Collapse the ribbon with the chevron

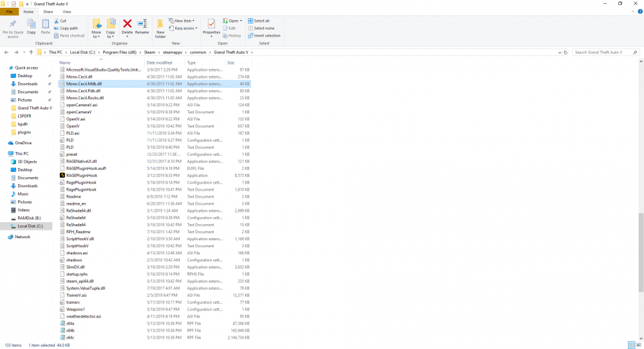point(633,12)
